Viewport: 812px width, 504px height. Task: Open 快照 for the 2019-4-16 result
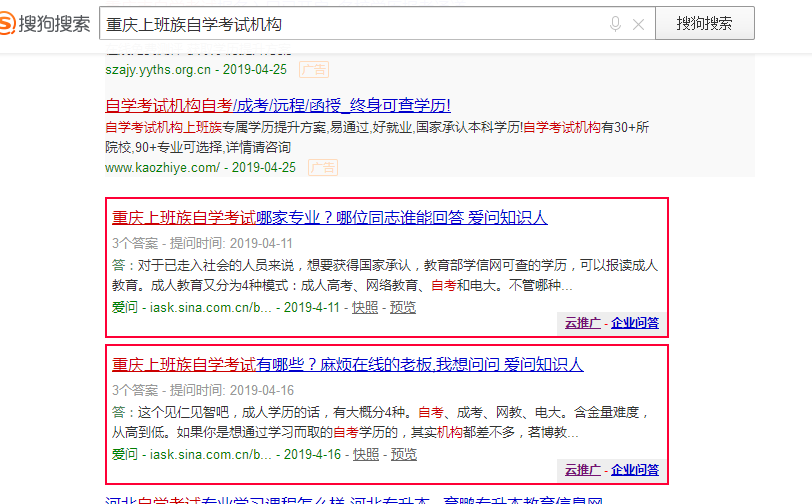coord(366,455)
